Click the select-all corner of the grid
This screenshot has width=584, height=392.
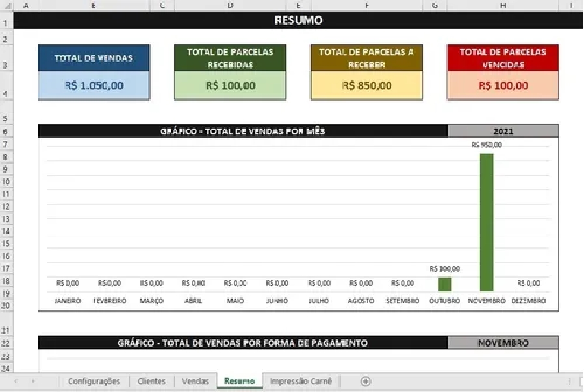[6, 5]
